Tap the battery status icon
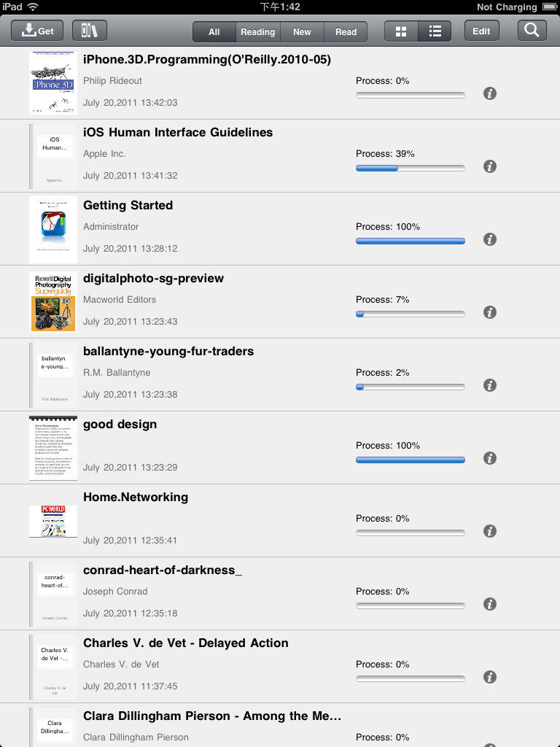 click(x=549, y=7)
